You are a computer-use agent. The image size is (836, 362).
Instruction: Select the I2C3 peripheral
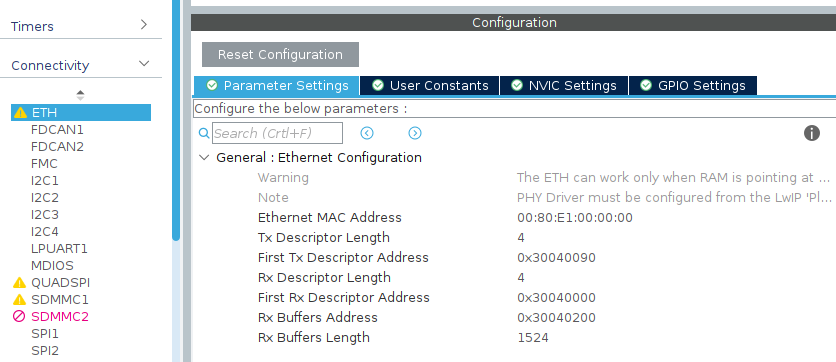coord(45,215)
